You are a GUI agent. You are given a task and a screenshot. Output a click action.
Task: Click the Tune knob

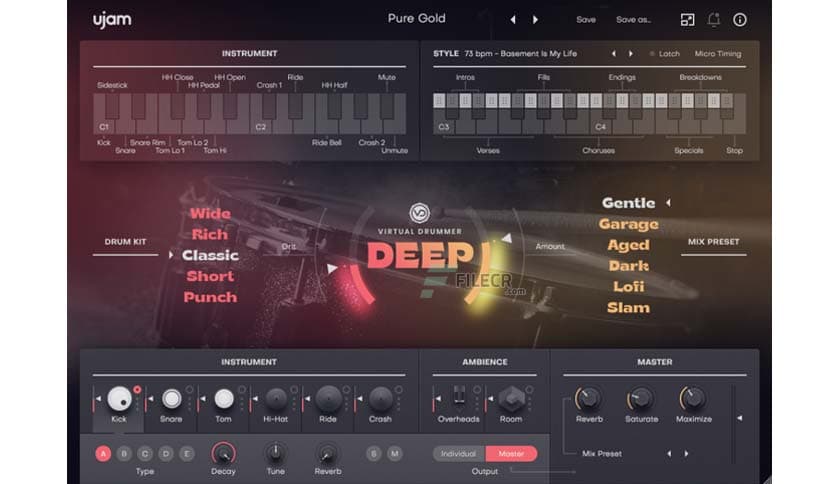click(276, 454)
